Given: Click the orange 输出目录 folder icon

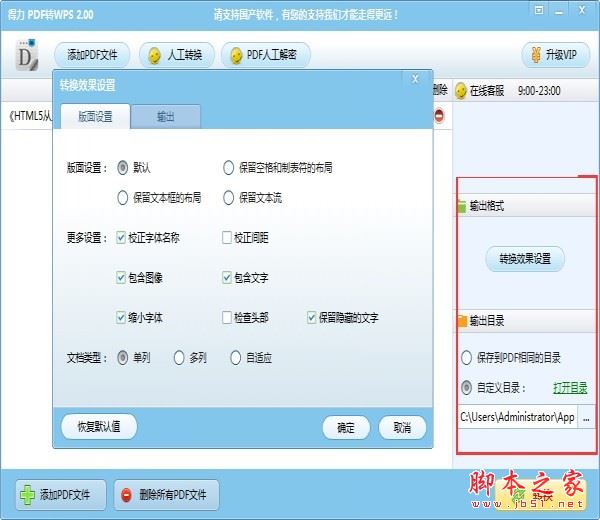Looking at the screenshot, I should pyautogui.click(x=462, y=321).
